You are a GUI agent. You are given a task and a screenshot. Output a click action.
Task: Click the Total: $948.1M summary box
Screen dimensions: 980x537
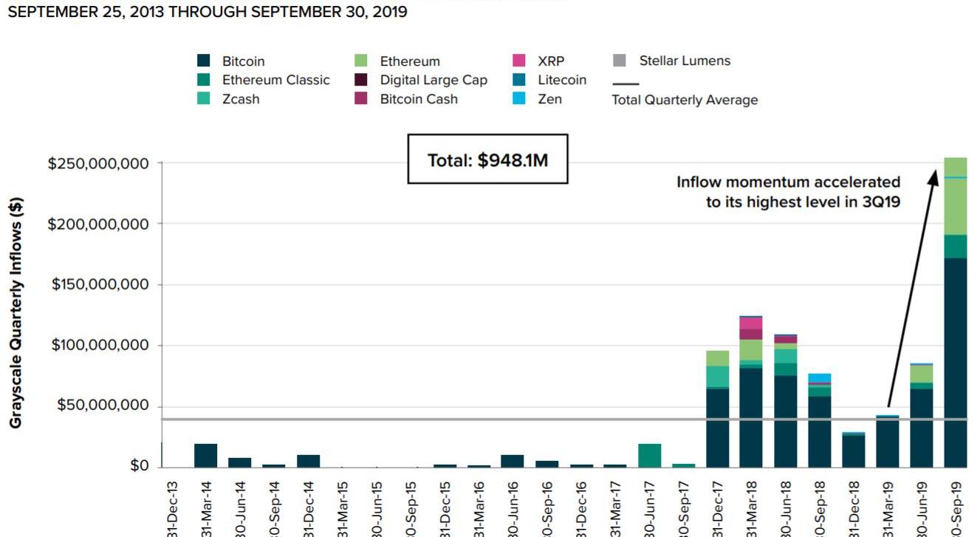[x=487, y=159]
